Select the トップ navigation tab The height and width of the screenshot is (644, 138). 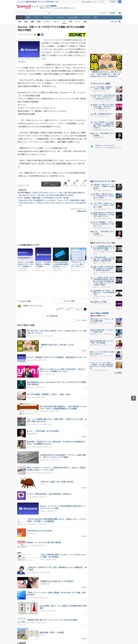(20, 17)
